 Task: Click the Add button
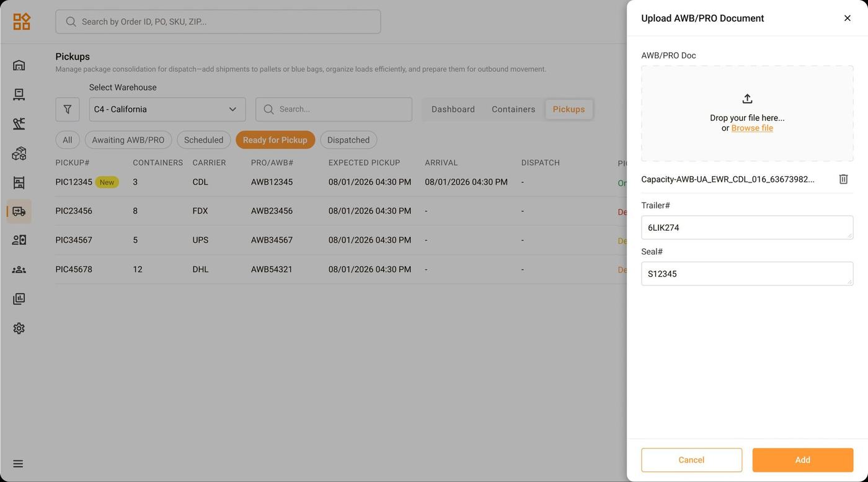[x=803, y=460]
